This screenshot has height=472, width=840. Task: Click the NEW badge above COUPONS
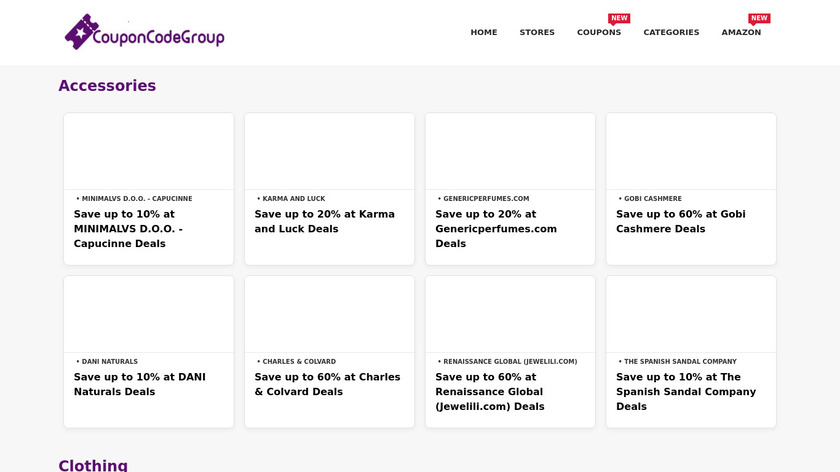[x=619, y=19]
